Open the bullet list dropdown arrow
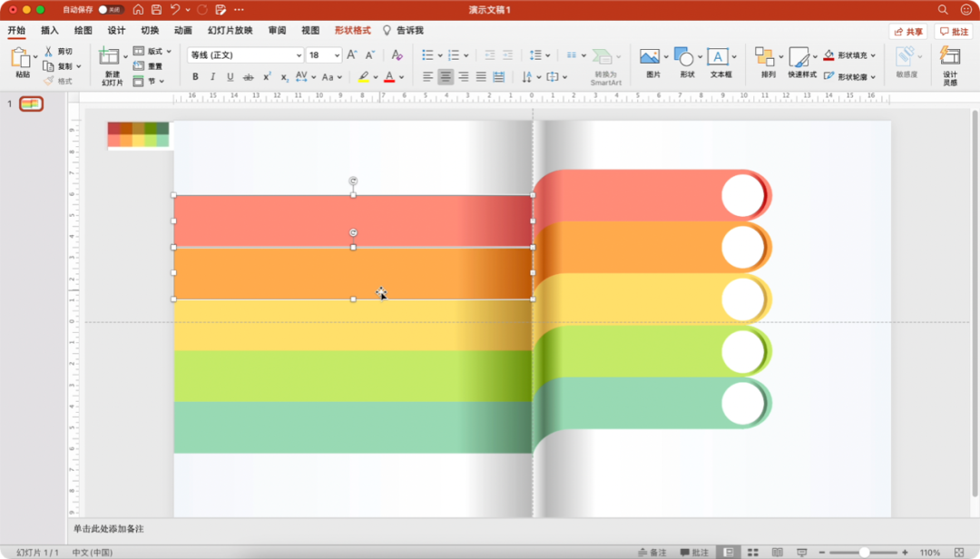980x559 pixels. coord(440,55)
